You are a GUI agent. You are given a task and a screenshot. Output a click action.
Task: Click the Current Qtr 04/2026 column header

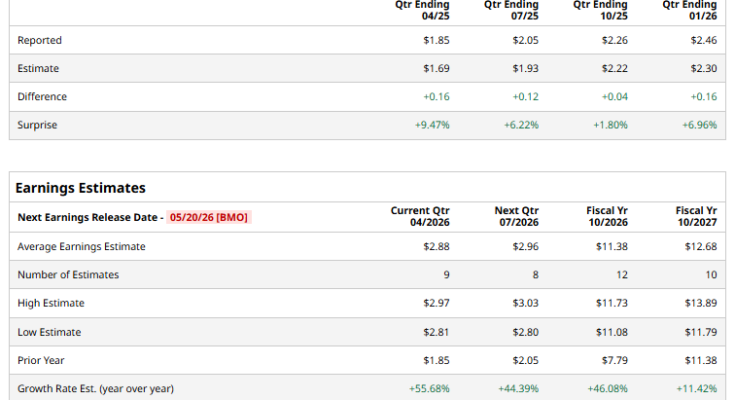[420, 217]
